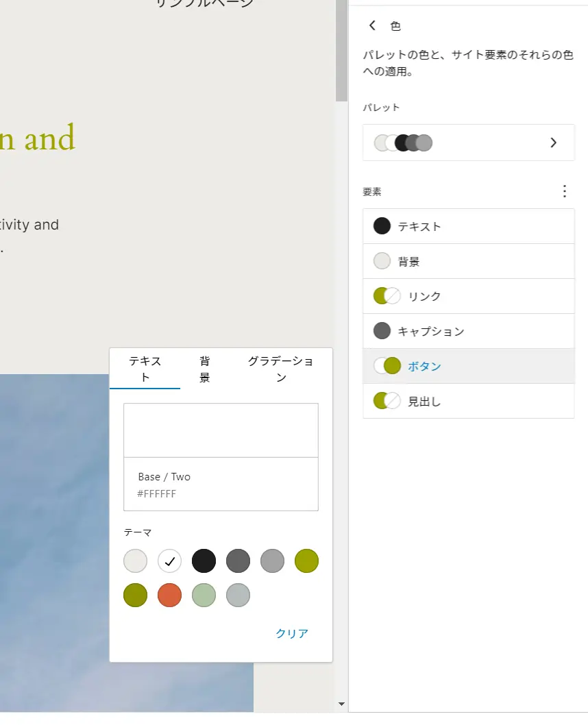Choose the orange theme color swatch
This screenshot has width=588, height=725.
click(x=169, y=595)
